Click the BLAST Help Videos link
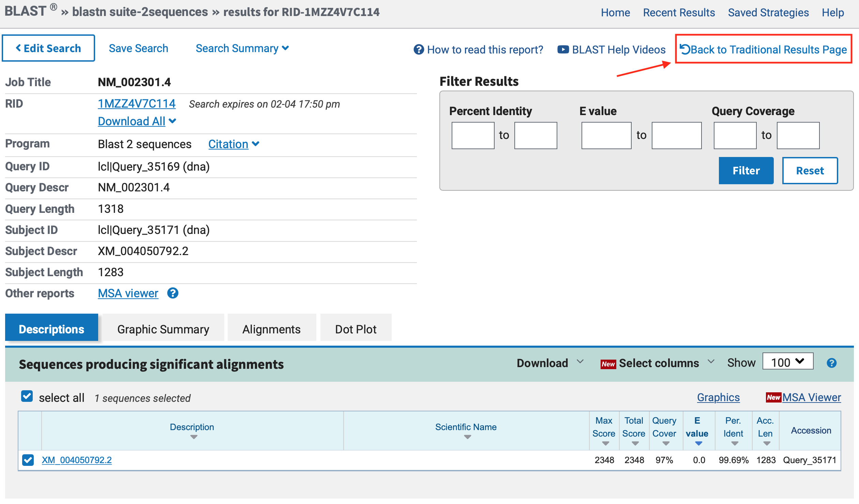 coord(619,50)
